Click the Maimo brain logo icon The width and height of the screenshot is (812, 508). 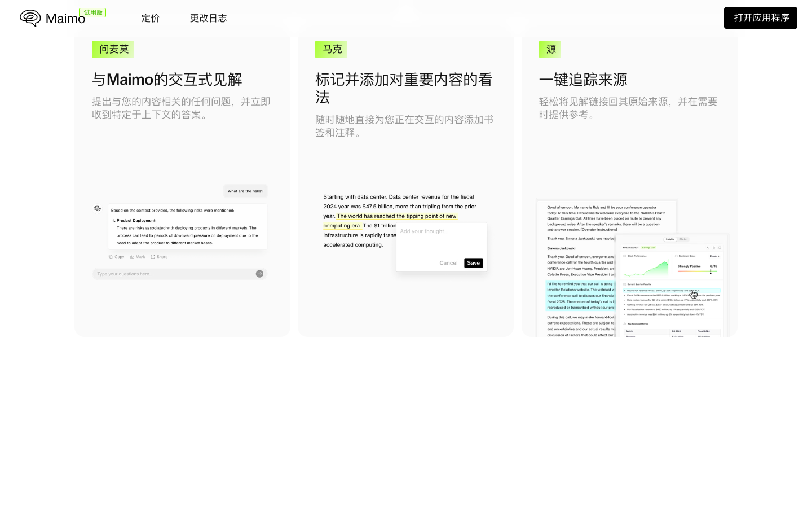click(30, 18)
